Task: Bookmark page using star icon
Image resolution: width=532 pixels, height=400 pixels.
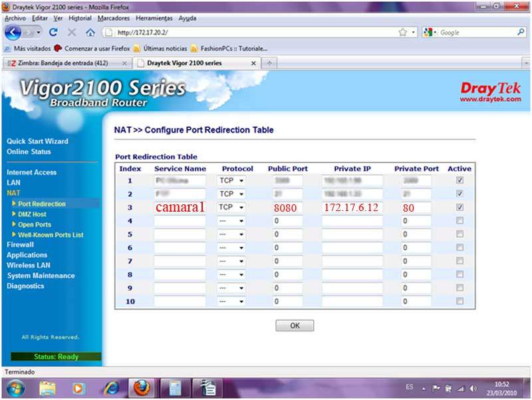Action: [403, 33]
